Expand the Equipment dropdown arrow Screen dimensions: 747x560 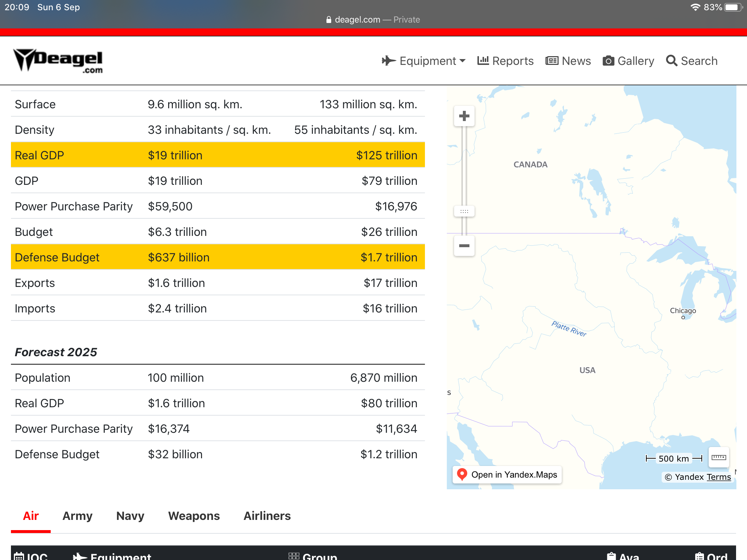[x=463, y=61]
